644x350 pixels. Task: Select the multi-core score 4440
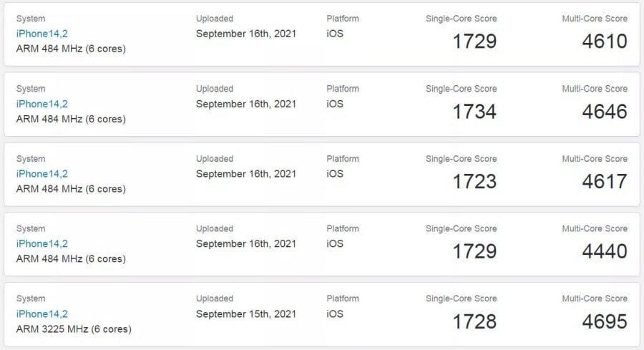(x=605, y=252)
